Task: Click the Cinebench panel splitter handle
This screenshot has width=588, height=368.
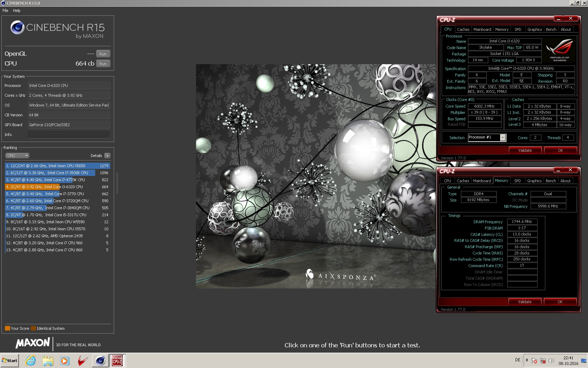Action: click(117, 183)
